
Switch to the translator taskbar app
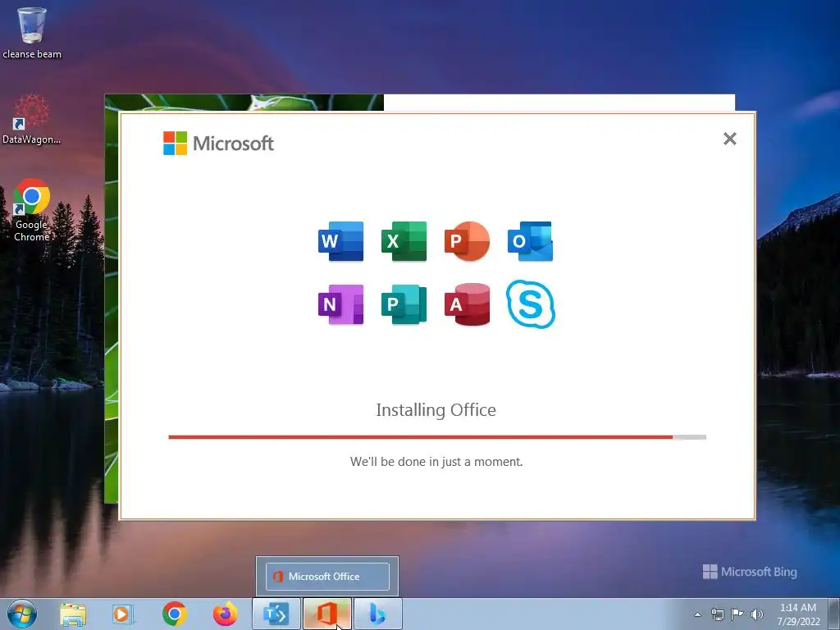click(x=276, y=614)
